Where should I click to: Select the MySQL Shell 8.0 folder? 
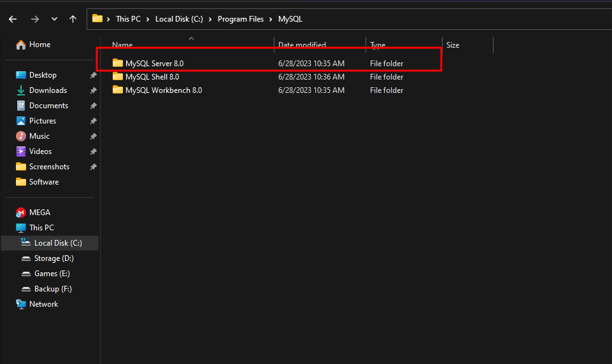point(152,77)
